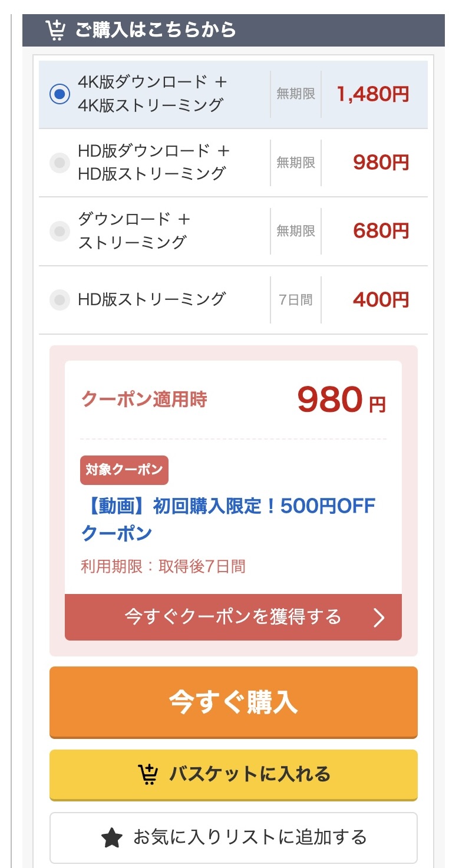The image size is (449, 868).
Task: Click the 1,480円 price
Action: click(x=372, y=94)
